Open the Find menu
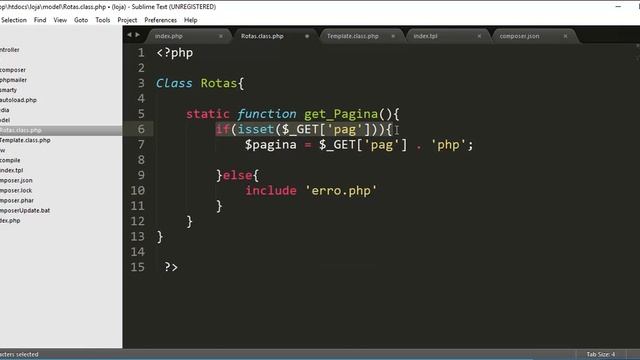The height and width of the screenshot is (360, 640). (40, 20)
